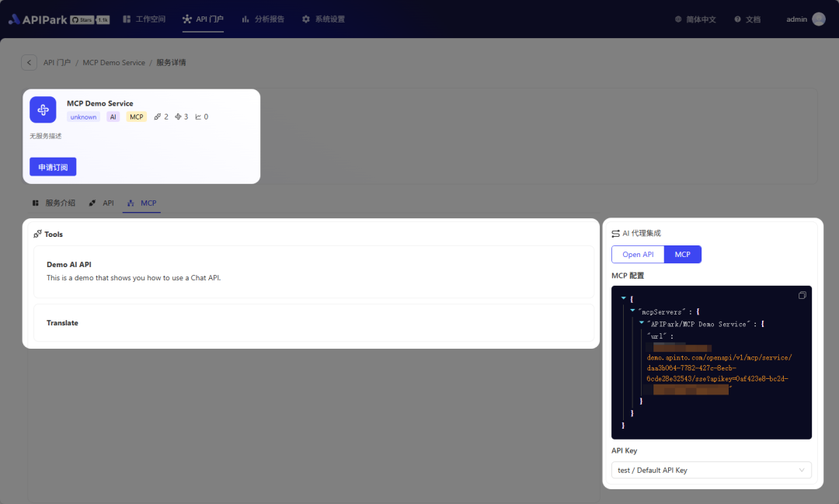Select the MCP tab

(x=142, y=203)
